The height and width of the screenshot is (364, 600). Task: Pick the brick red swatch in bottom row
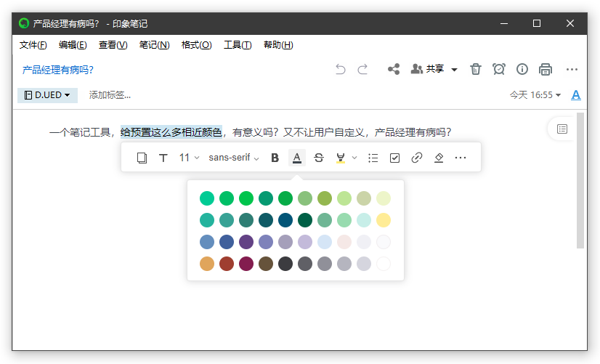click(x=227, y=264)
